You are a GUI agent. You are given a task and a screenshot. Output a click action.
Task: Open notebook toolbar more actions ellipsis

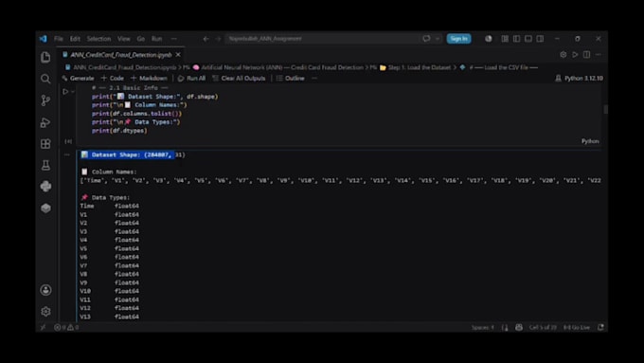314,78
